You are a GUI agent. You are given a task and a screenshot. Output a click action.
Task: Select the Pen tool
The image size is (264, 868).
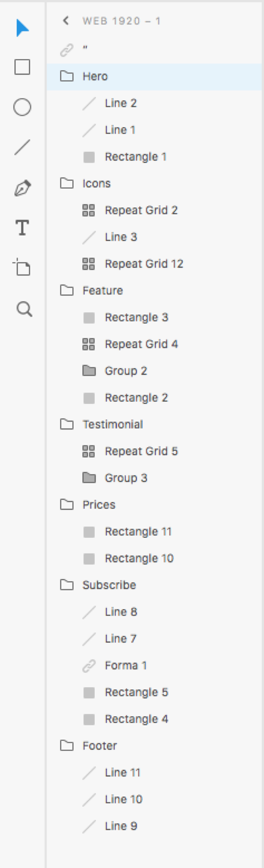(x=22, y=188)
